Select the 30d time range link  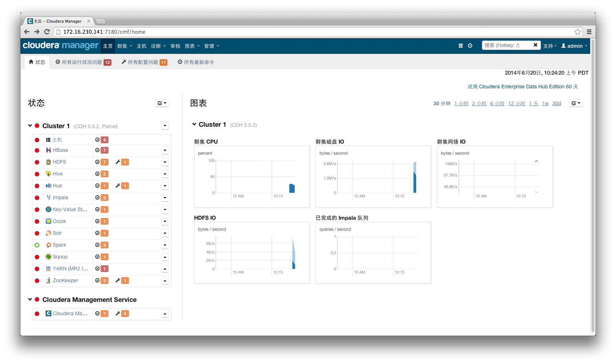[x=556, y=103]
